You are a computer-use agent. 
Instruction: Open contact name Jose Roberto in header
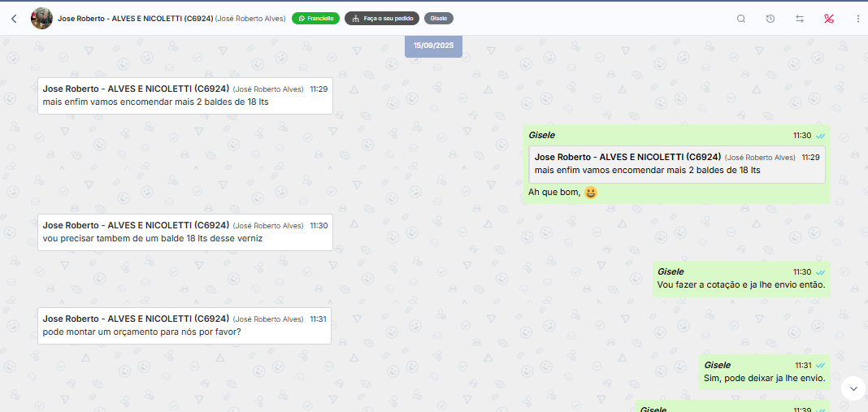pyautogui.click(x=135, y=19)
